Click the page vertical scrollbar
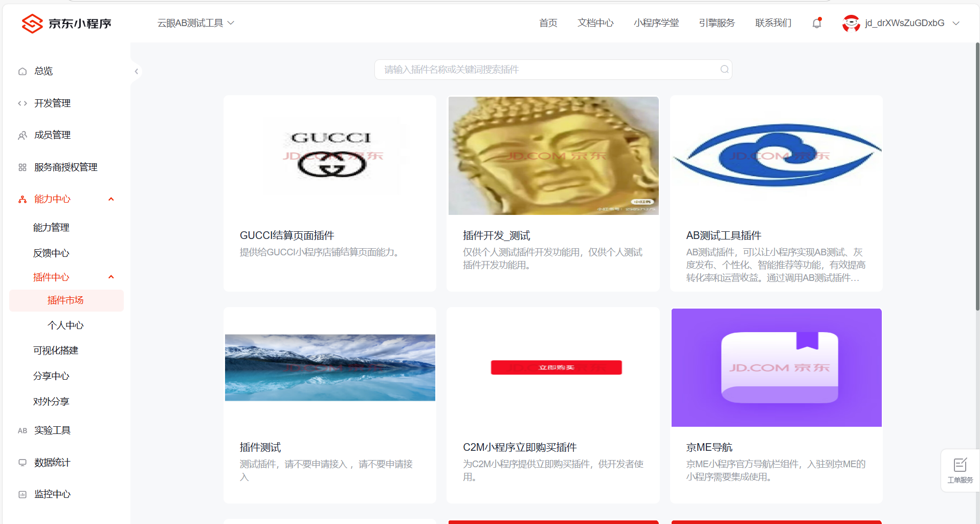This screenshot has height=524, width=980. point(977,177)
